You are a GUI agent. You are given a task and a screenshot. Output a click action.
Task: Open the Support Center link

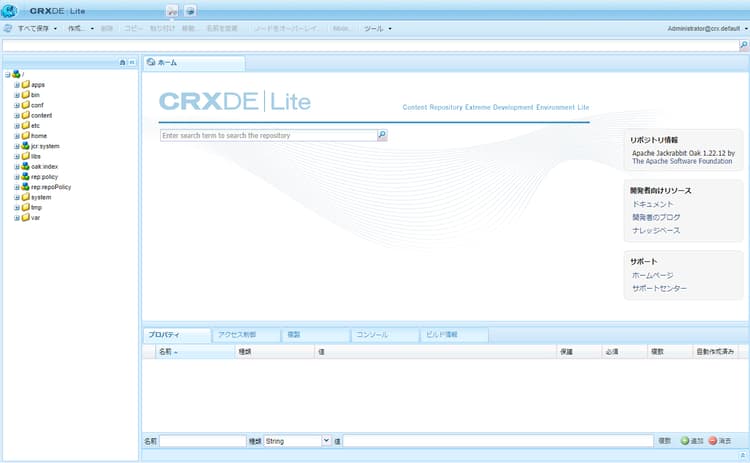[x=659, y=288]
